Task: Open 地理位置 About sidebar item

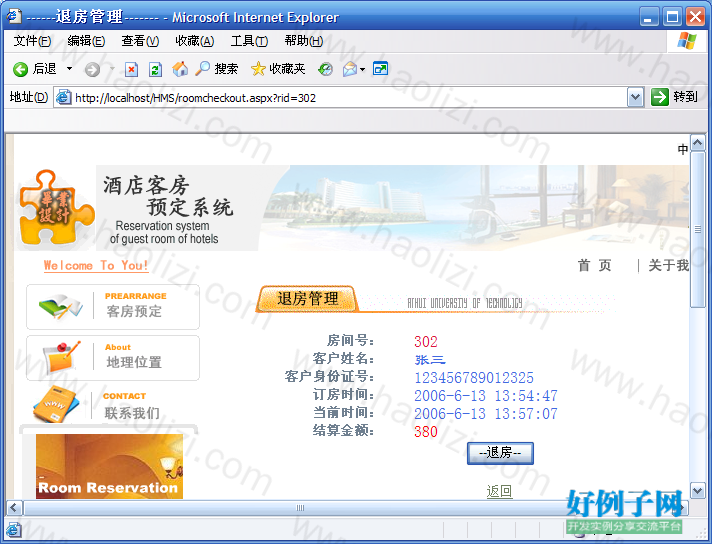Action: coord(113,358)
